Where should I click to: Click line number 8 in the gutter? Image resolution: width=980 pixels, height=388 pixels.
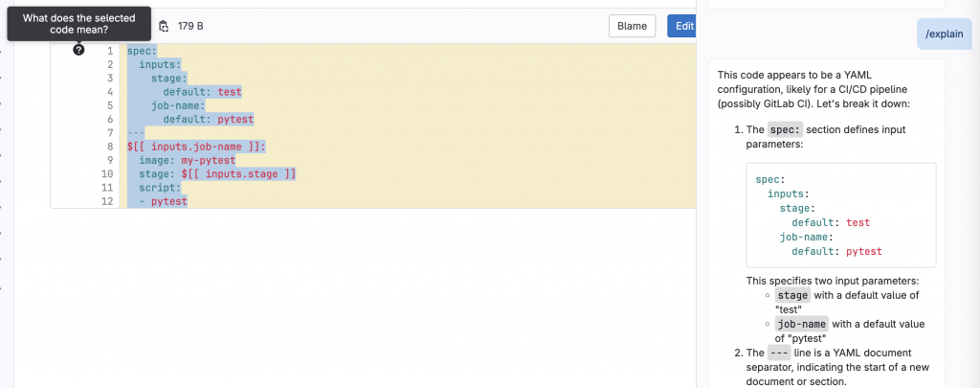[x=110, y=147]
